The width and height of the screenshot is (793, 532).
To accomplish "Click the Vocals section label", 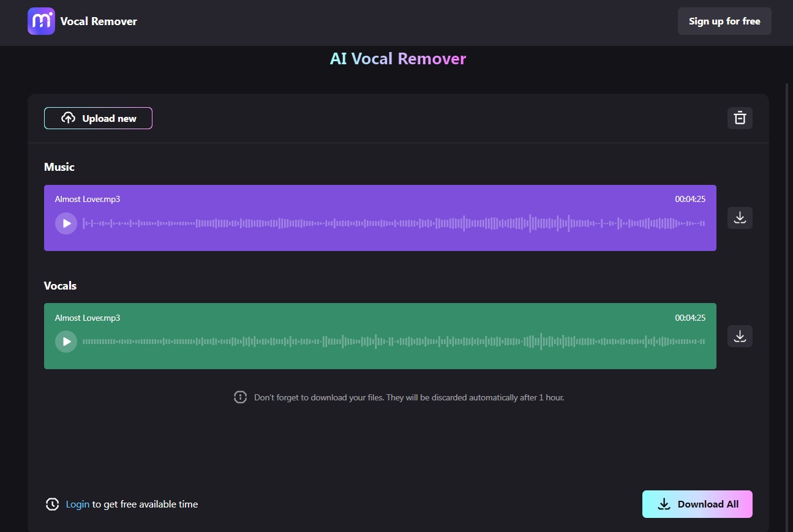I will 60,286.
